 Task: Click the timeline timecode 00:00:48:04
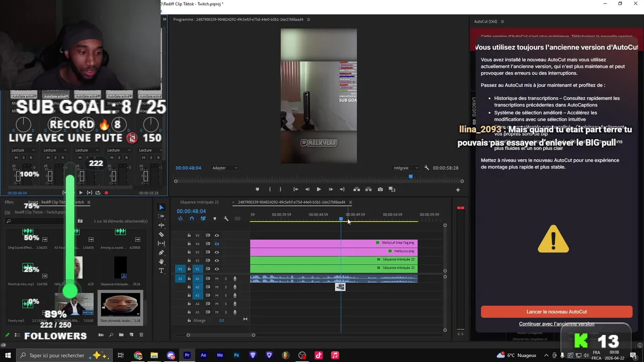coord(191,211)
